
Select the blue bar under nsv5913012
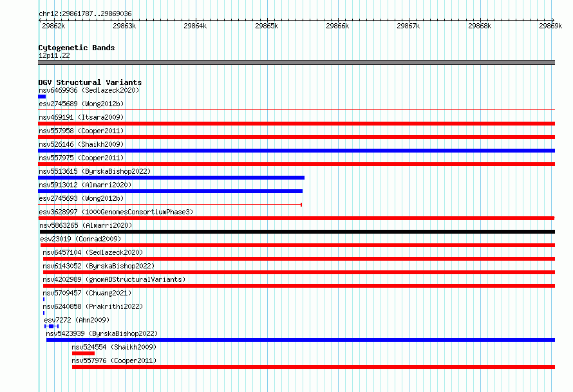pos(171,191)
